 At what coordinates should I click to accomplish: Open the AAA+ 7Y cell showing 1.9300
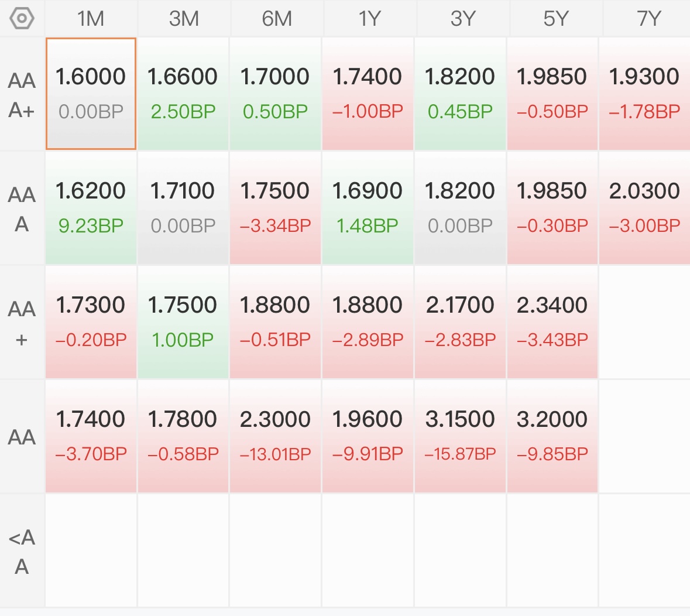[x=645, y=94]
